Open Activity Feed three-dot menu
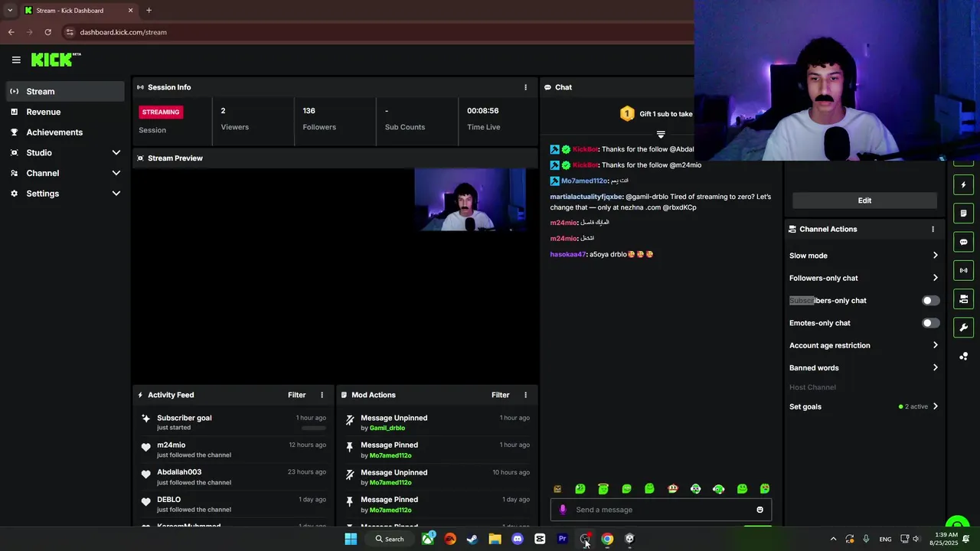 [322, 395]
